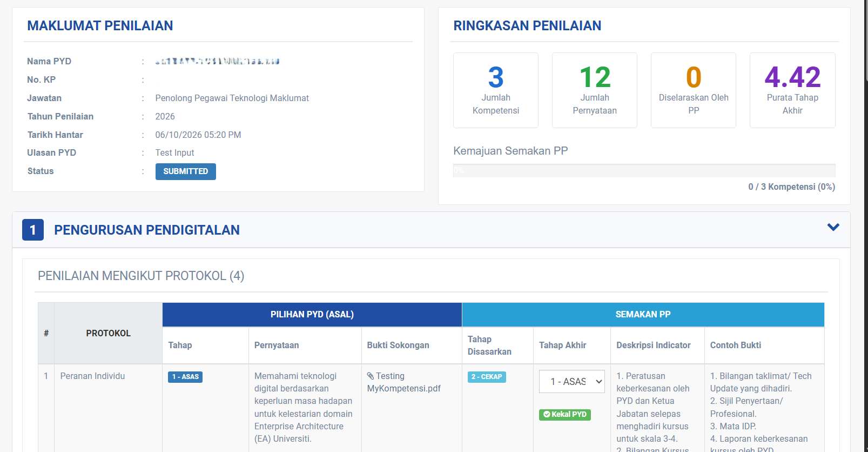Select the Purata Tahap Akhir card
868x452 pixels.
(x=792, y=90)
